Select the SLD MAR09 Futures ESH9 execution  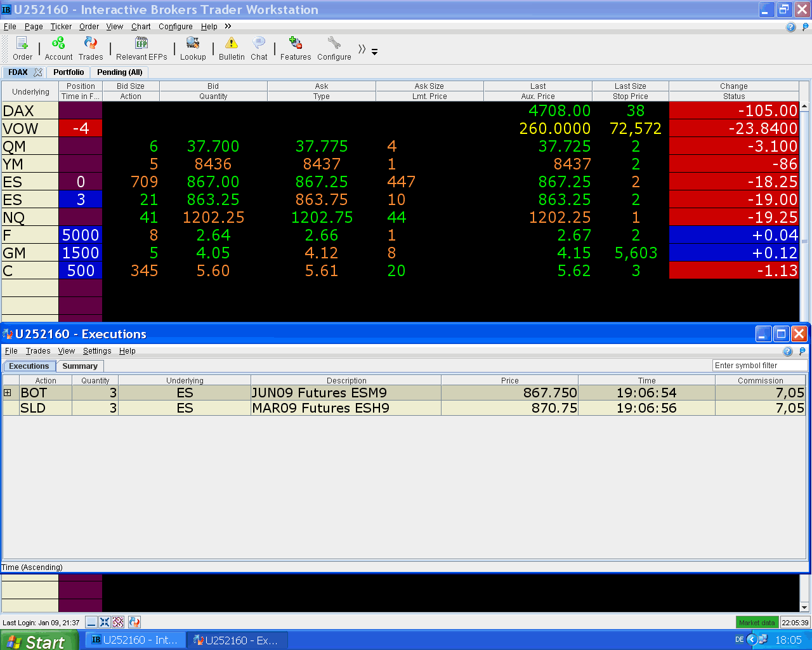point(404,408)
